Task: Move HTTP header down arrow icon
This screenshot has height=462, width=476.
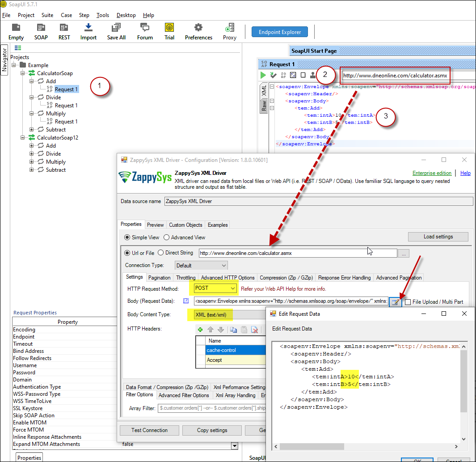Action: pos(221,330)
